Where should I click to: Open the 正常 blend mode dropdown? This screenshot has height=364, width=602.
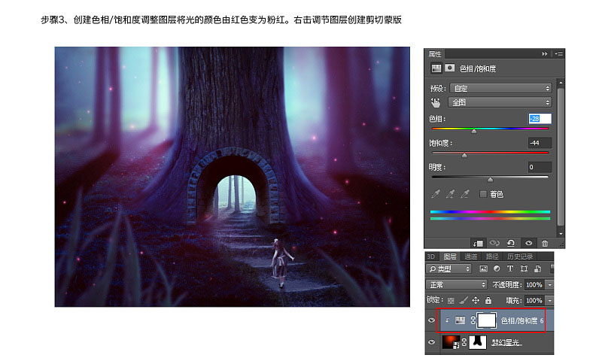point(457,284)
